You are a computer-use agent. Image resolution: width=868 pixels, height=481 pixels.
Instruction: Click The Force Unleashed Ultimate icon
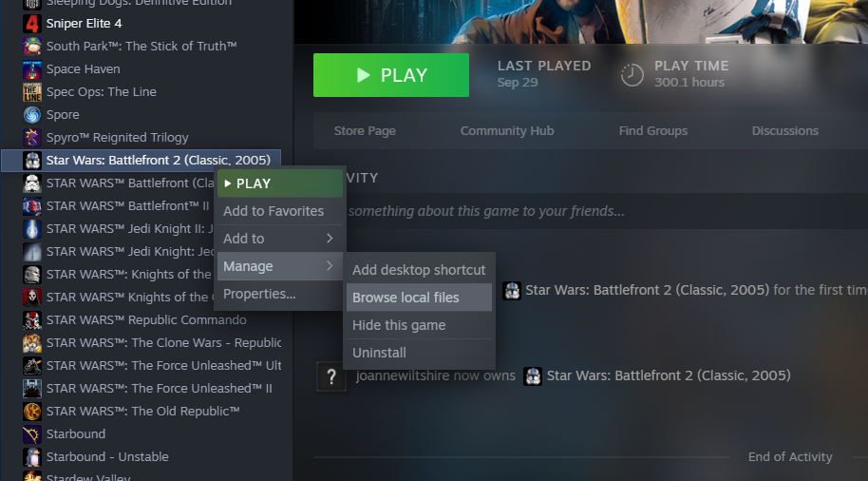pos(32,366)
